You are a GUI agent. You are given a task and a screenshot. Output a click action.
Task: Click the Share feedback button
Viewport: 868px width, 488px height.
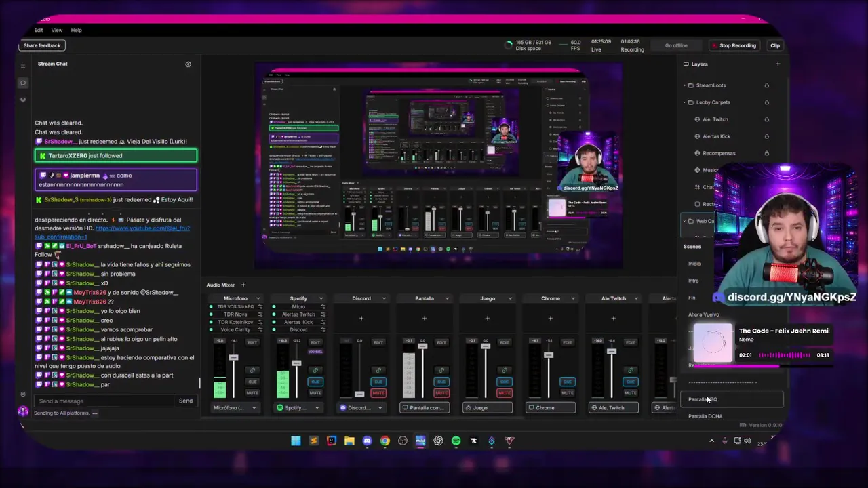click(x=41, y=45)
